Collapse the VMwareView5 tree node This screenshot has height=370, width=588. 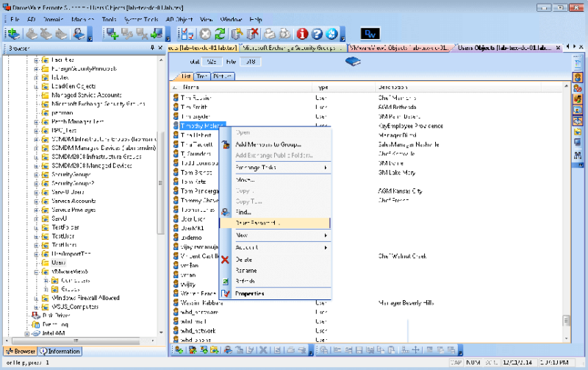coord(36,271)
